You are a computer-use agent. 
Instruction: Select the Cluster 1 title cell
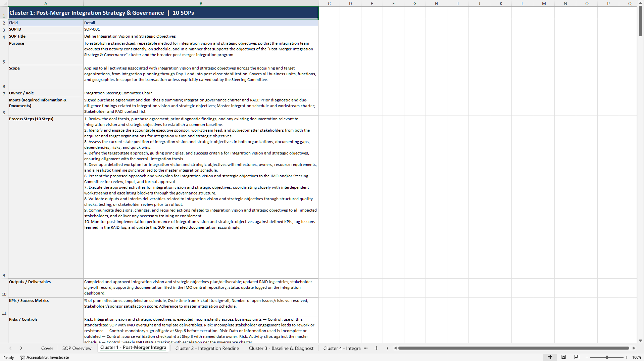coord(163,13)
